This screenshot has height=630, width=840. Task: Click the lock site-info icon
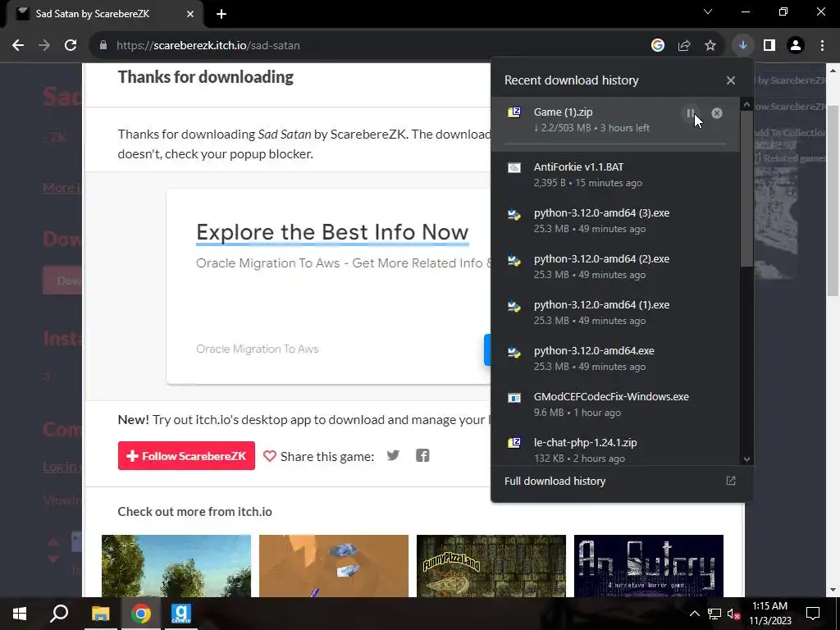103,46
